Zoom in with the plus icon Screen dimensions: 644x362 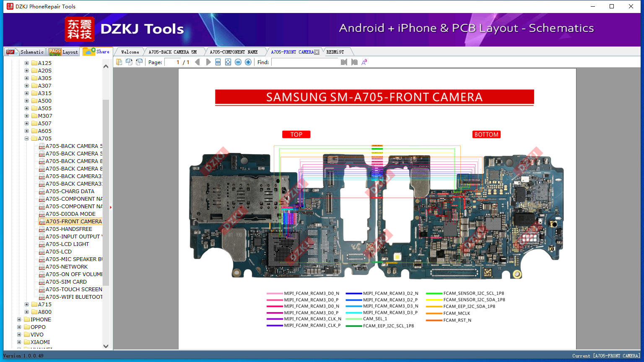pos(248,62)
